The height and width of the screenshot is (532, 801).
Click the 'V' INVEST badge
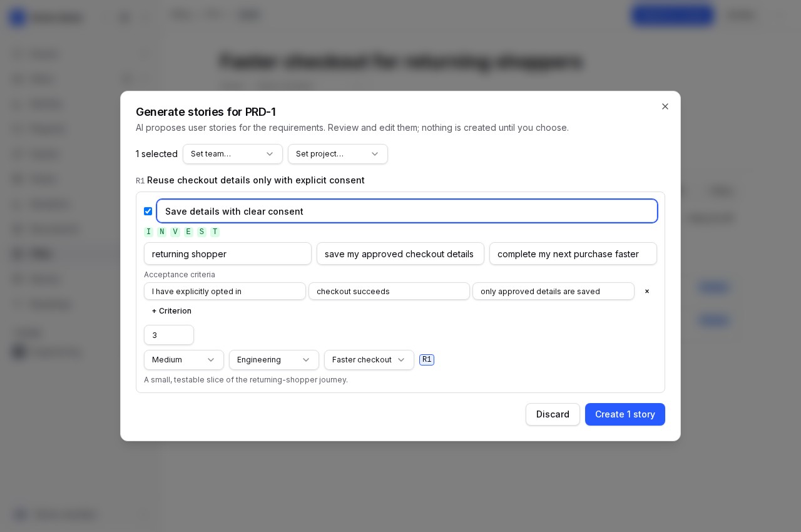pos(175,232)
